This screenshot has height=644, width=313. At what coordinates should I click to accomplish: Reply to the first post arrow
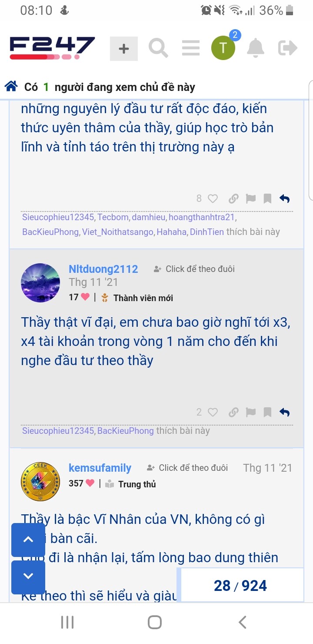coord(285,199)
